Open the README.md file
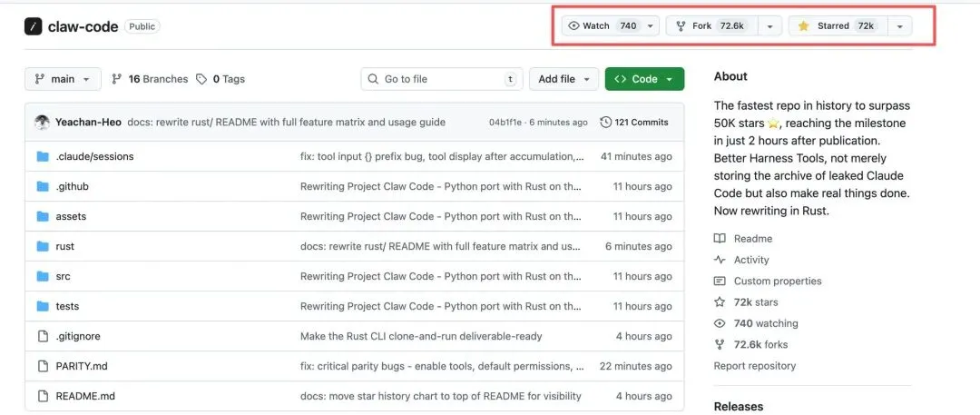The height and width of the screenshot is (415, 980). (85, 396)
